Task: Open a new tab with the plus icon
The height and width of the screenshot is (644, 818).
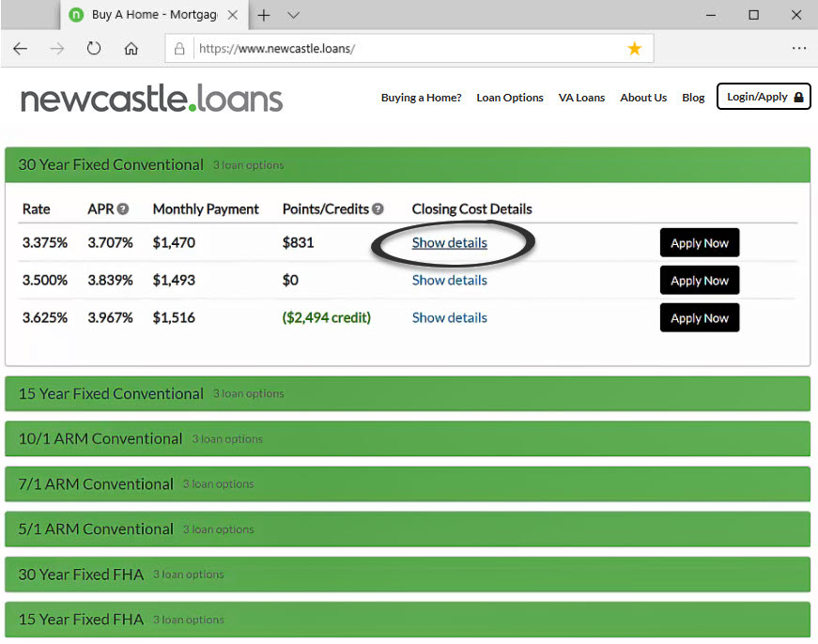Action: click(x=264, y=15)
